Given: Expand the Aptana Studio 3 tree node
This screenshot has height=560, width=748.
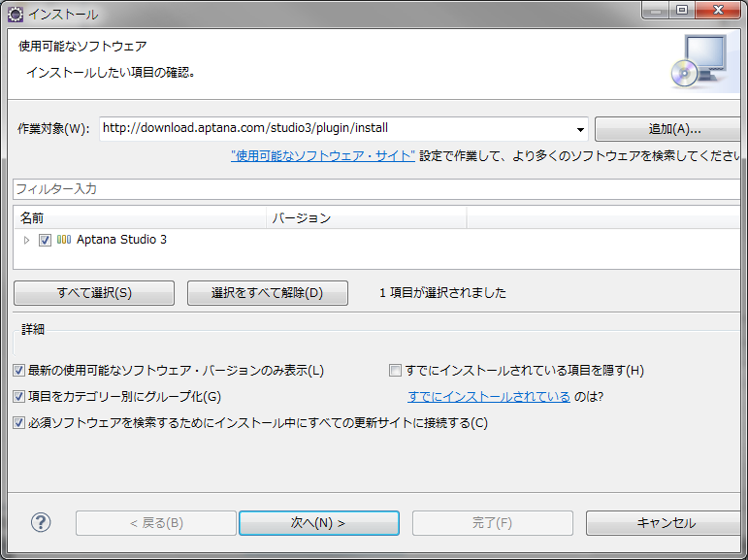Looking at the screenshot, I should click(27, 240).
